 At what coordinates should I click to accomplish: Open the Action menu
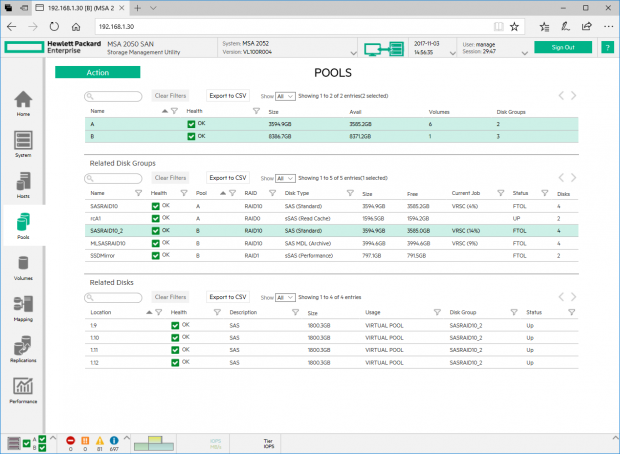coord(98,72)
